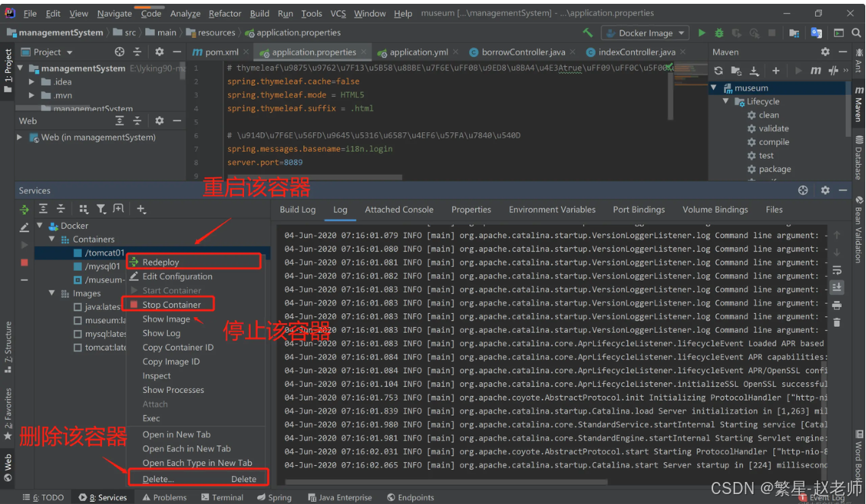
Task: Click the Debug bug icon
Action: coord(718,33)
